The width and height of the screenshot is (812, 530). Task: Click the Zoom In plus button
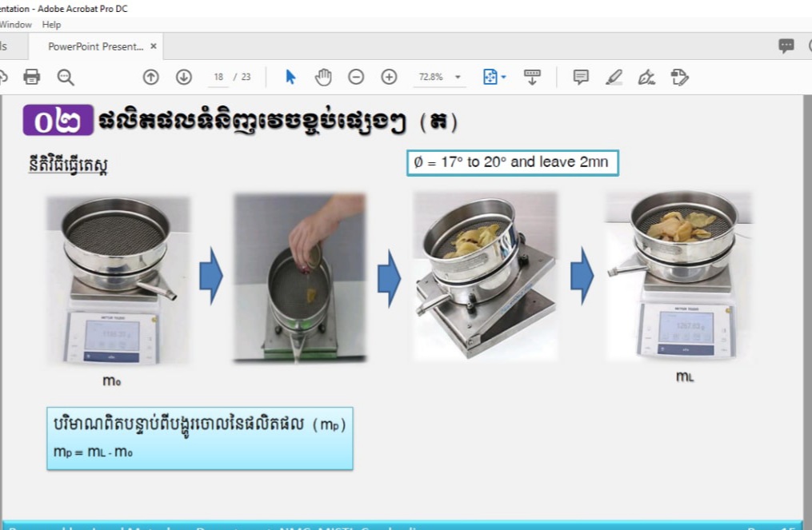(x=389, y=77)
